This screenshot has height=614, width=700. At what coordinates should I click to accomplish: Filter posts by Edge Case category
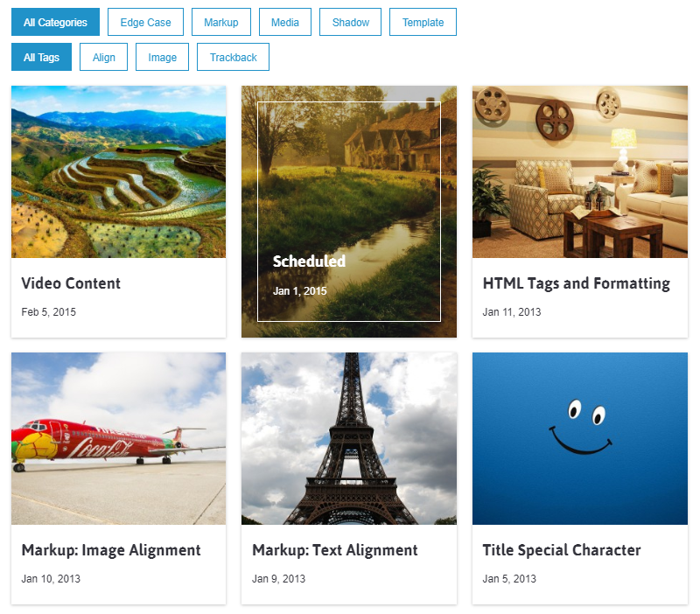pyautogui.click(x=145, y=22)
